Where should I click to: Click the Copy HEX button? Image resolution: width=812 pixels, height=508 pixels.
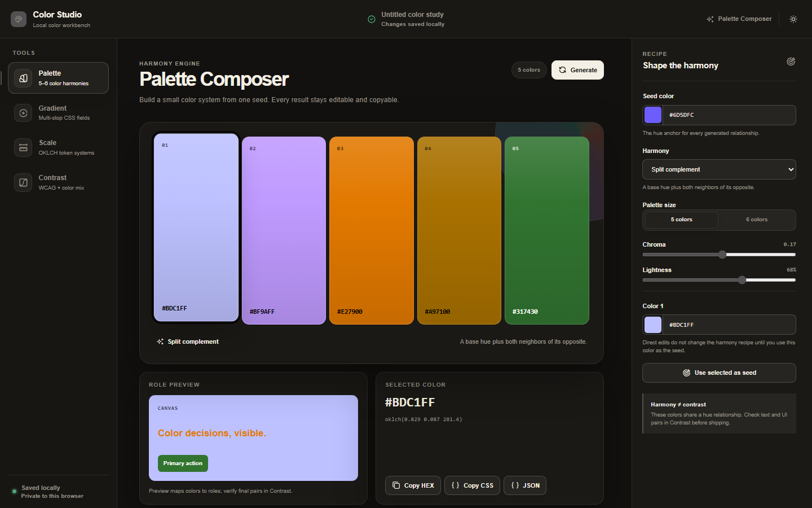413,485
